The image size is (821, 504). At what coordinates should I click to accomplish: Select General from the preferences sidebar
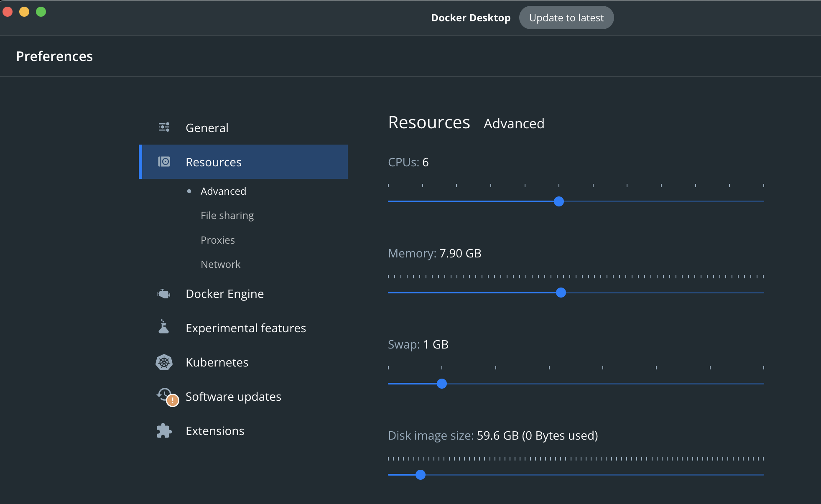point(207,127)
